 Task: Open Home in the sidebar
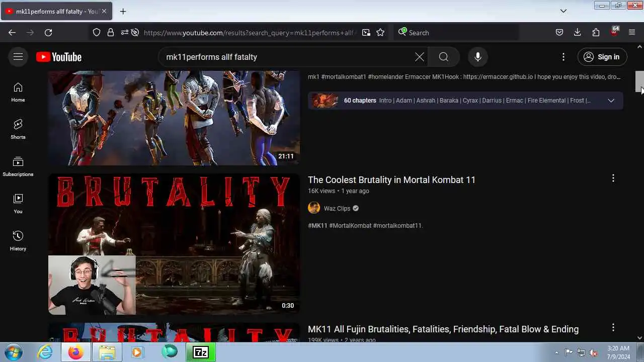[18, 92]
